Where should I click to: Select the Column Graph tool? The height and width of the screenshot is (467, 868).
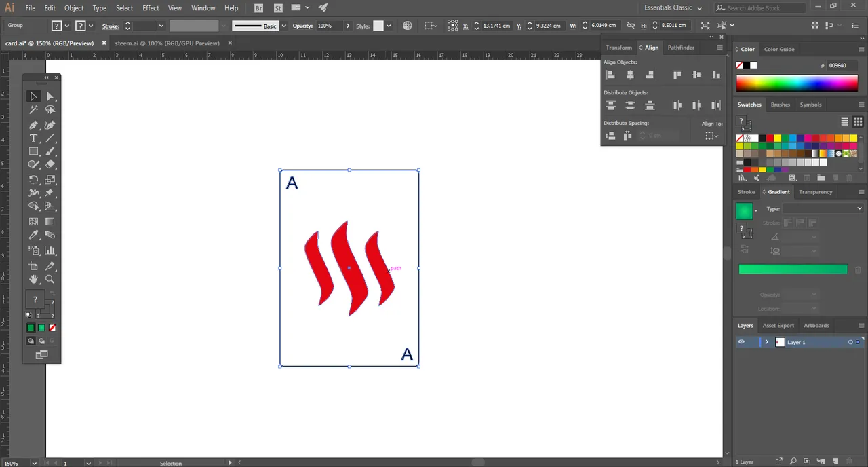(x=50, y=250)
